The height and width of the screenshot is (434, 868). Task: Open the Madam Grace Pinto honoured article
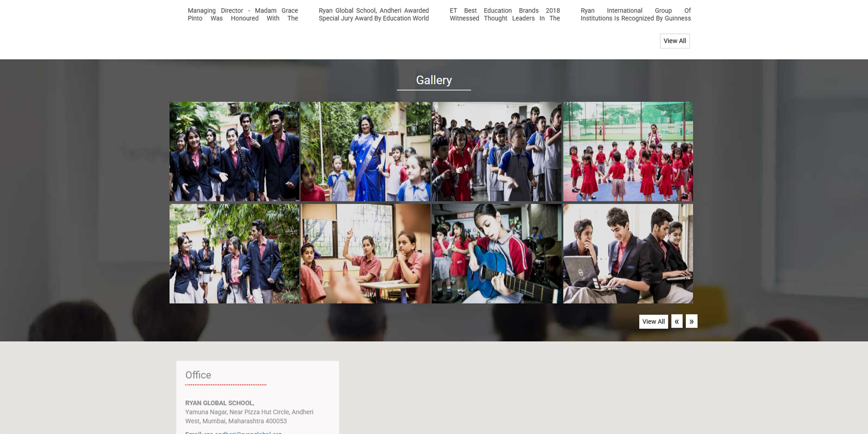point(243,14)
